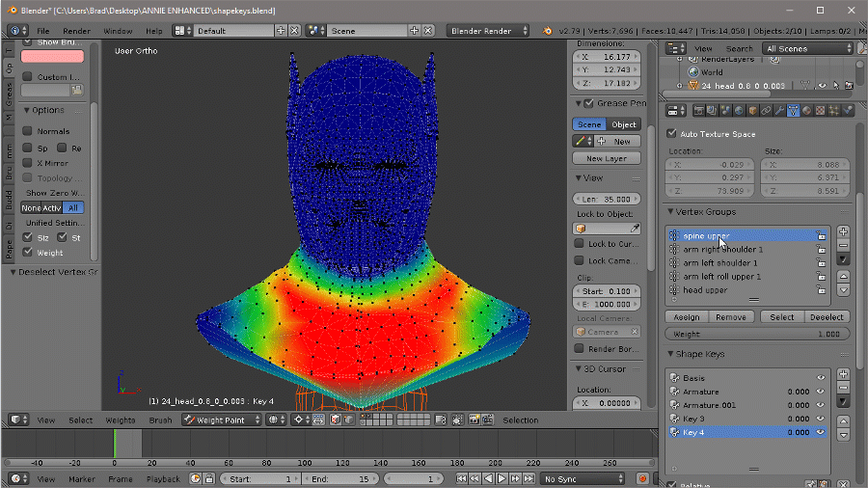Toggle visibility of Key 3 shape key
The width and height of the screenshot is (868, 488).
point(821,419)
